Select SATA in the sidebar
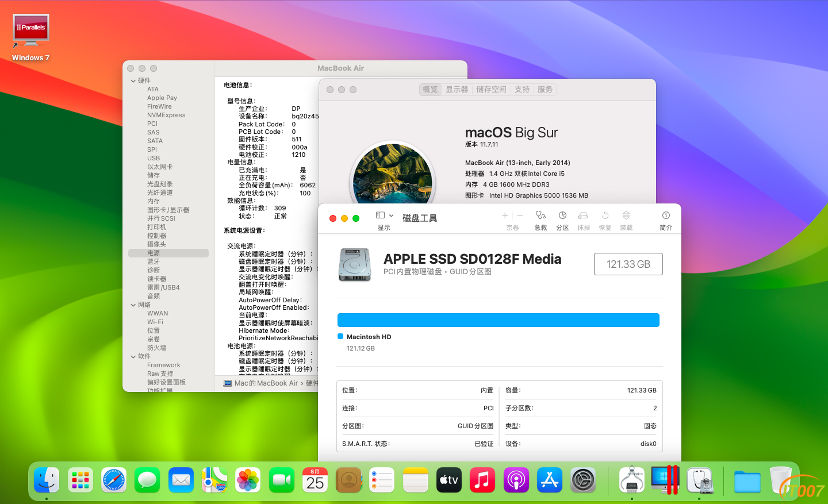Screen dimensions: 828x504 tap(155, 141)
